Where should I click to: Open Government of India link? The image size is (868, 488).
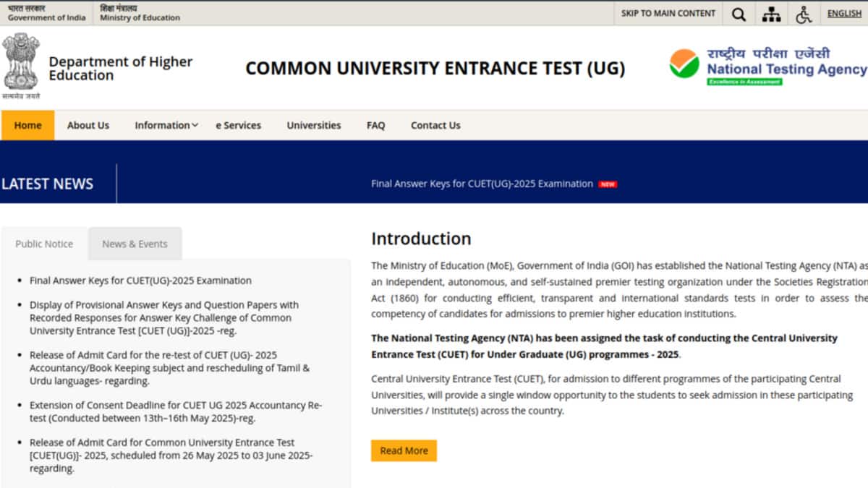[x=46, y=13]
